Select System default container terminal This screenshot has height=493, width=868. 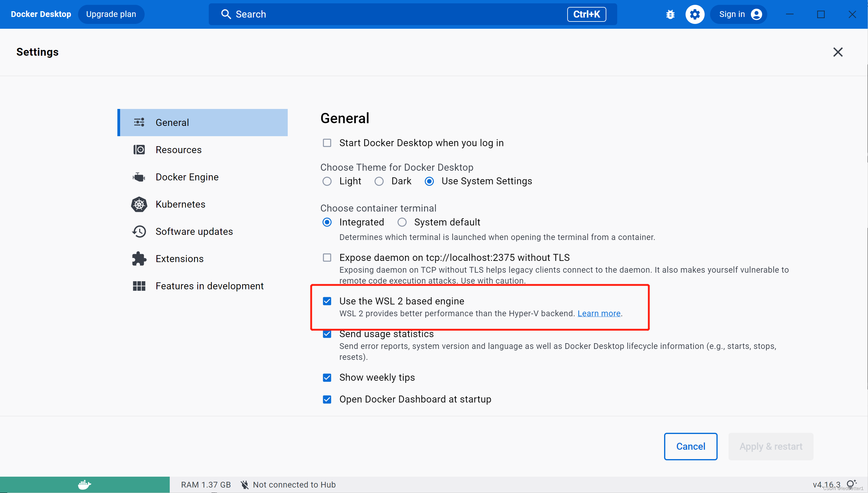point(402,222)
